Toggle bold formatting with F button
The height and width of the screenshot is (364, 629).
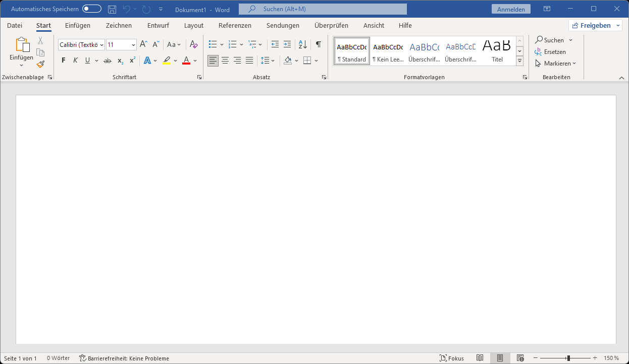(x=63, y=60)
